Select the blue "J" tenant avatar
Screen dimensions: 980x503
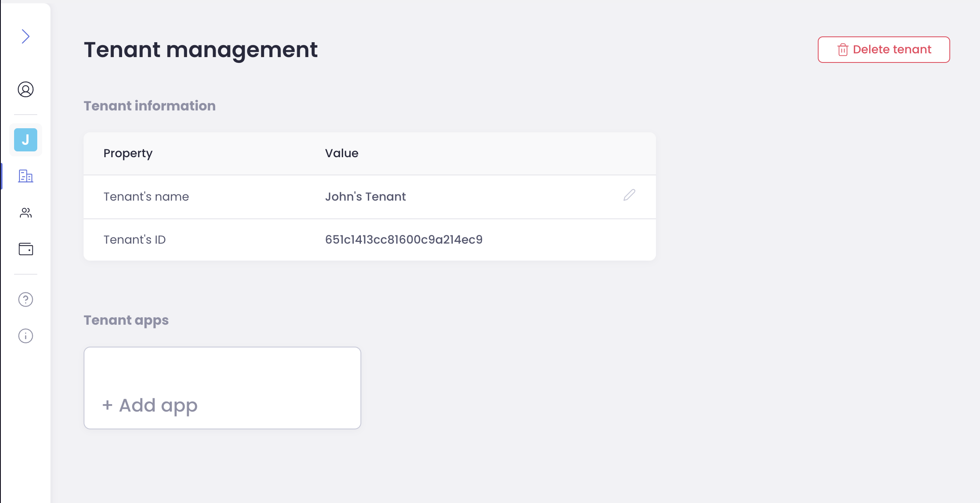(26, 140)
